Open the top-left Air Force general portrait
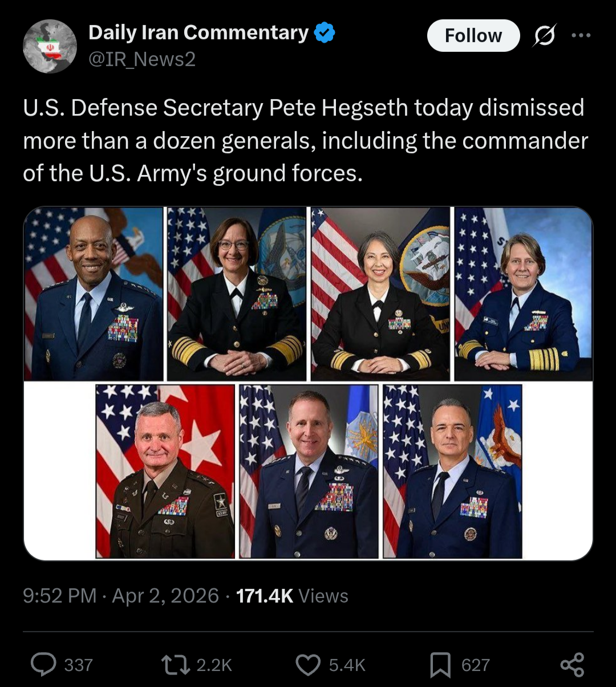Screen dimensions: 616x687 (94, 294)
